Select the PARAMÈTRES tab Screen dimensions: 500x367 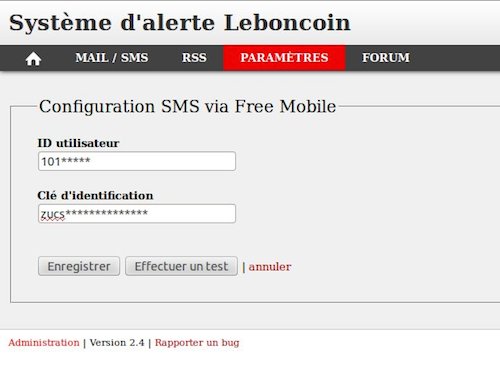click(x=284, y=58)
